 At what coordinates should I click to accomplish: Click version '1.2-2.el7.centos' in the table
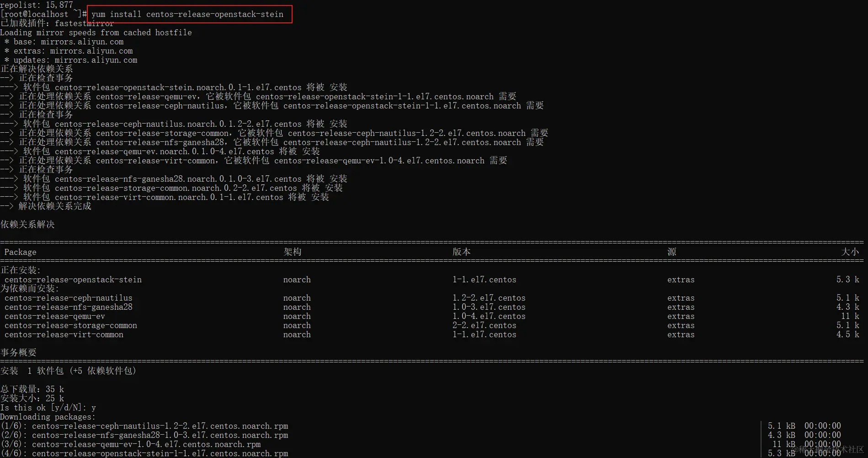(489, 298)
